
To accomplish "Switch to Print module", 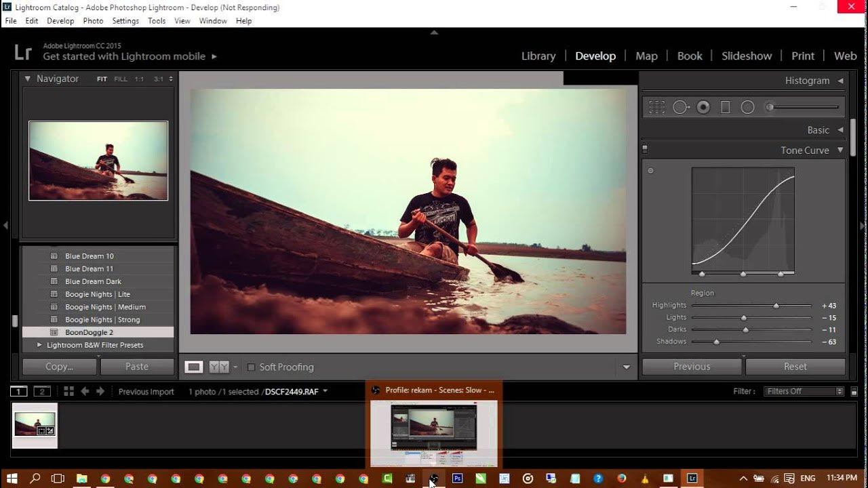I will click(x=803, y=56).
